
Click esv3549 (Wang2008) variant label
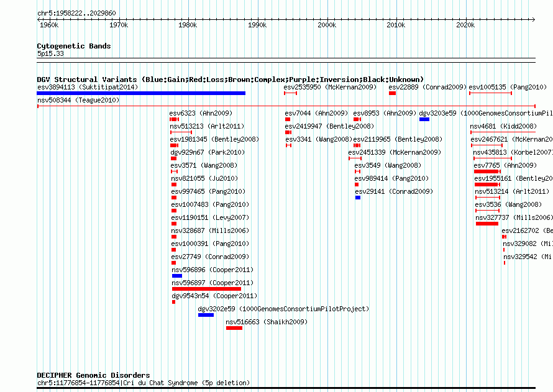pyautogui.click(x=388, y=165)
